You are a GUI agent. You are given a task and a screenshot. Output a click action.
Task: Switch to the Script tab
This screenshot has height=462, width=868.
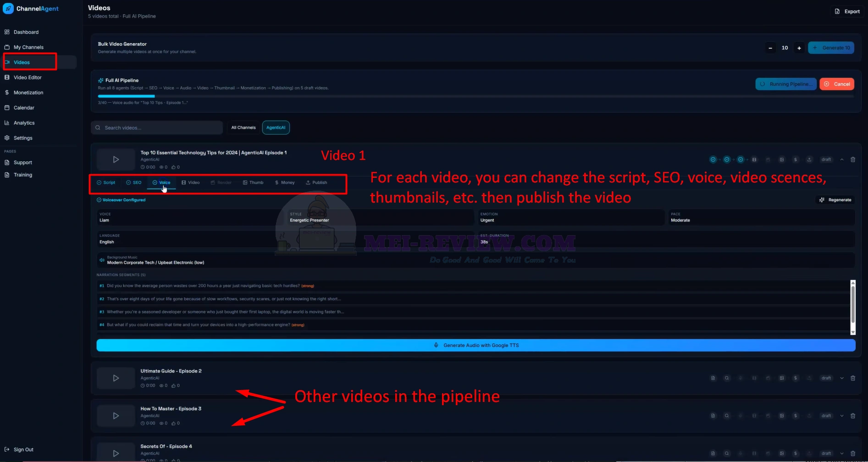106,182
